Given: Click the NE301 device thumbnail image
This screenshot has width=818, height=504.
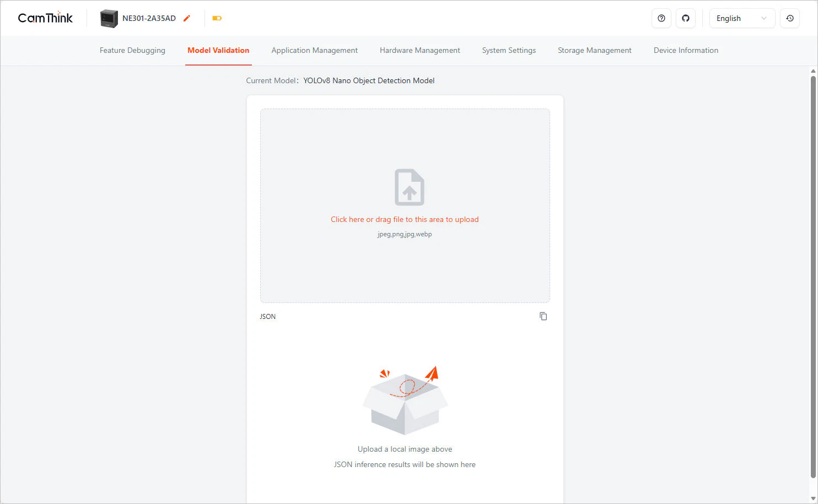Looking at the screenshot, I should tap(109, 18).
